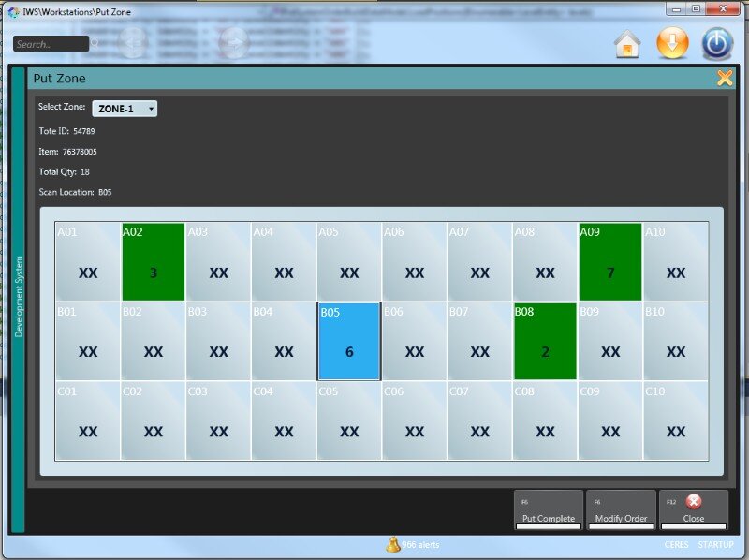Click the STARTUP status bar label
The image size is (749, 560).
pyautogui.click(x=715, y=545)
